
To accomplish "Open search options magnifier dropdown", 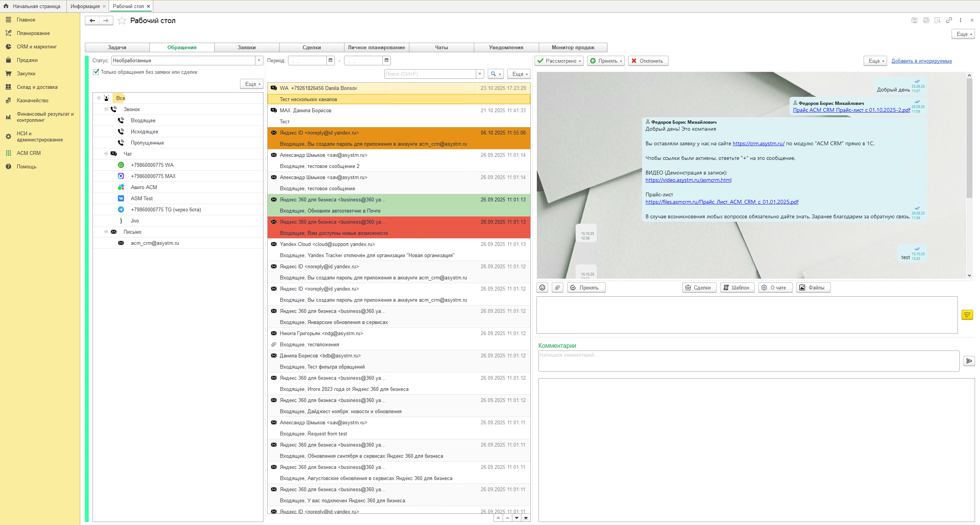I will [x=496, y=74].
